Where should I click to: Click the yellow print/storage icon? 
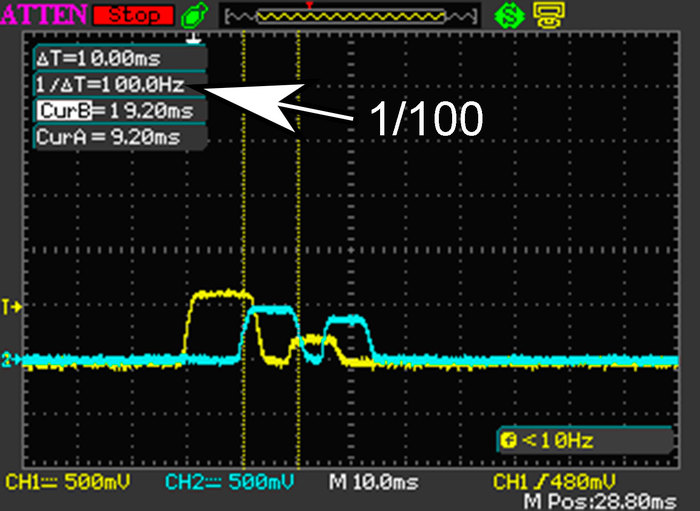(x=547, y=16)
